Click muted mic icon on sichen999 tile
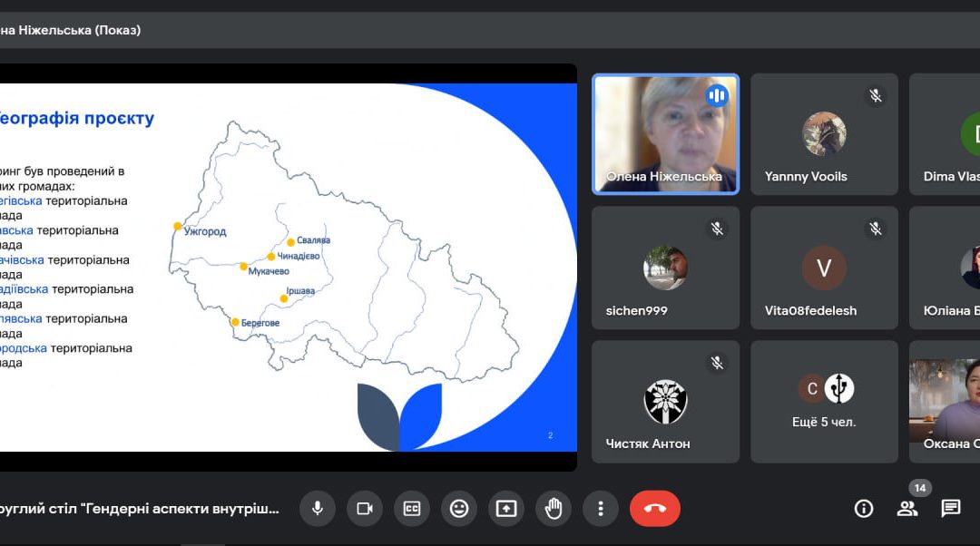This screenshot has height=546, width=980. tap(717, 229)
